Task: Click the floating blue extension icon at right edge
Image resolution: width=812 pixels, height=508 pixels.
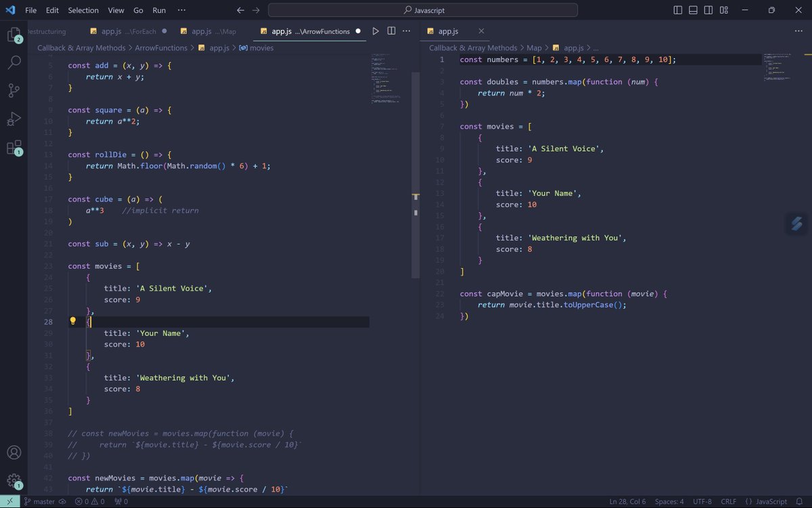Action: [x=796, y=224]
